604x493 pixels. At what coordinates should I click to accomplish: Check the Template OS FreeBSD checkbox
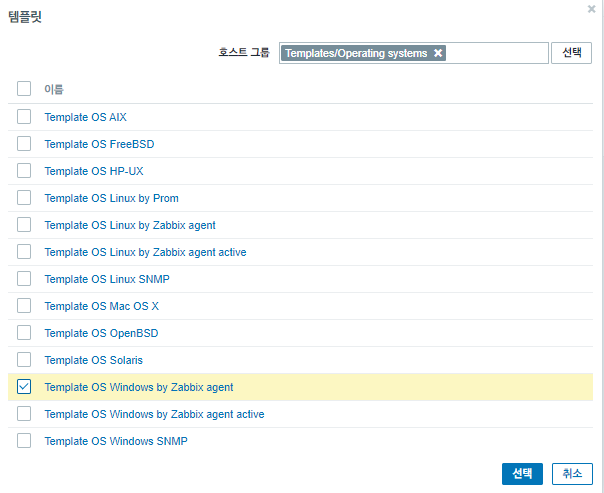[x=24, y=144]
